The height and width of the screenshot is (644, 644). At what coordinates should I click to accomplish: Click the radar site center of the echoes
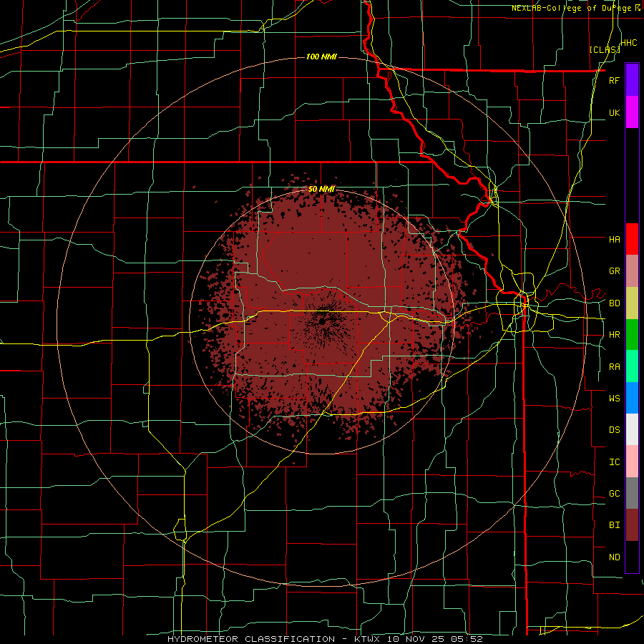pyautogui.click(x=322, y=321)
